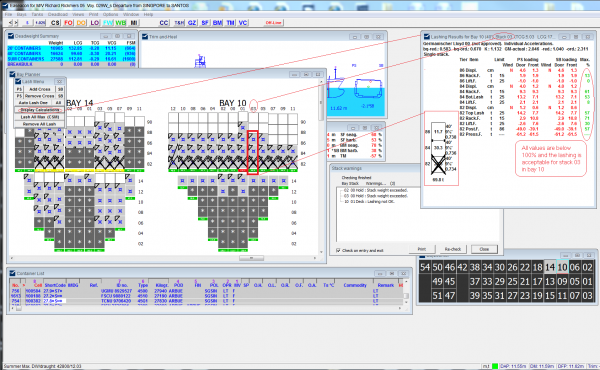Image resolution: width=600 pixels, height=370 pixels.
Task: Open the Tanks menu
Action: [x=37, y=14]
